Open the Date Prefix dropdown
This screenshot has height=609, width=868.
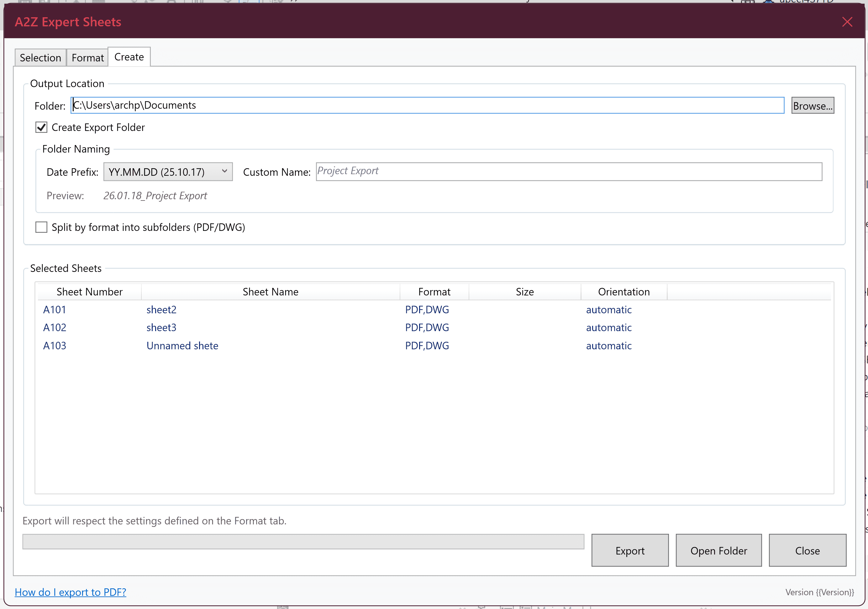coord(168,172)
